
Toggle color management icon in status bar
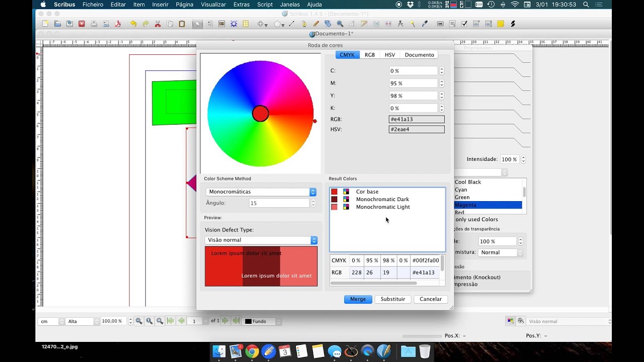511,321
